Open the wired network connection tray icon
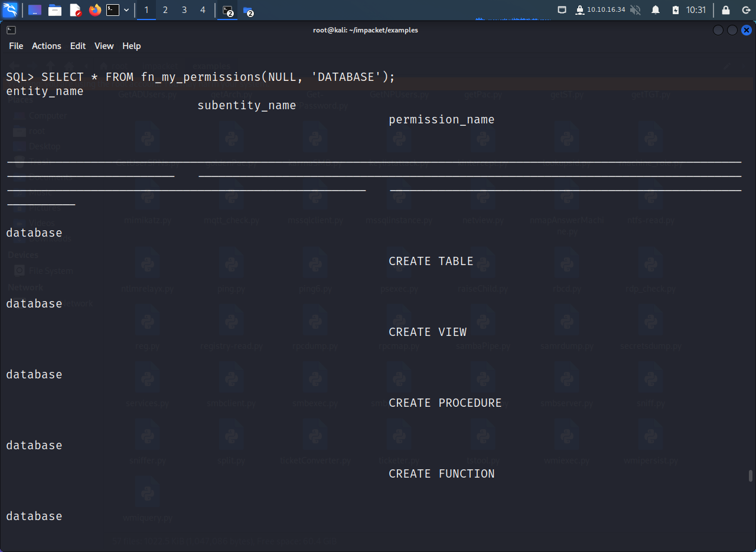 point(562,10)
